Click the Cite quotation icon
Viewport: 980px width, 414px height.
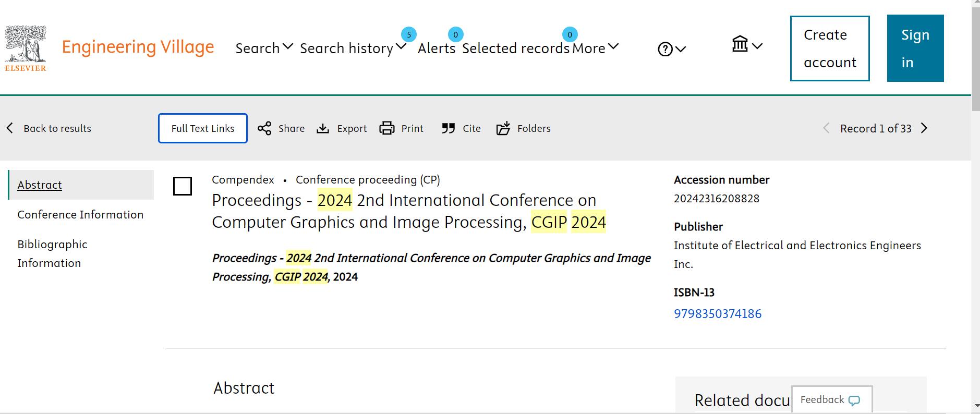click(448, 128)
